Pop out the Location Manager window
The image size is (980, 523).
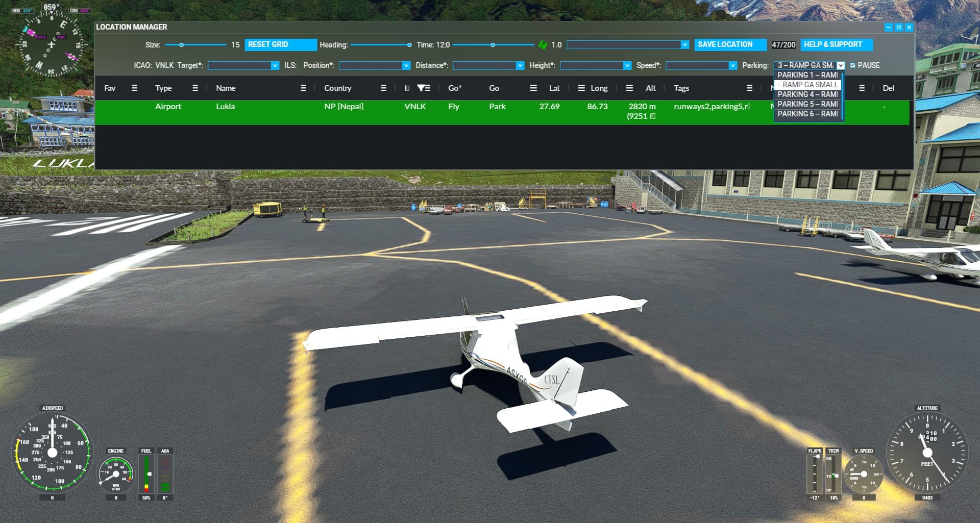899,27
